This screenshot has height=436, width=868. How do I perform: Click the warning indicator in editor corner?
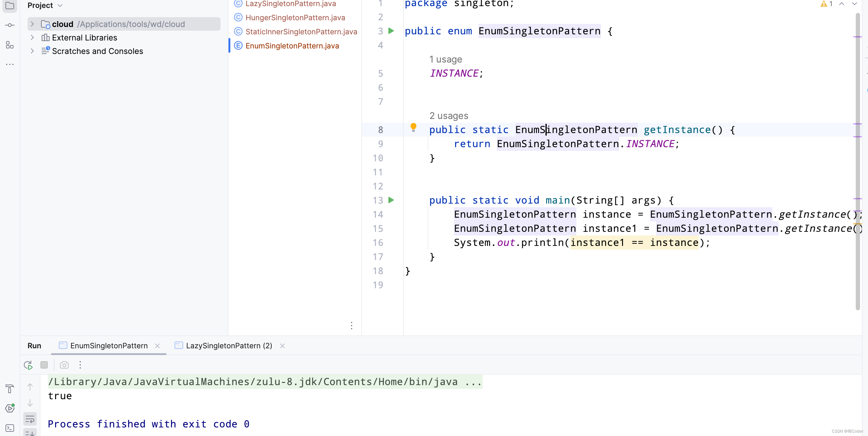click(x=826, y=4)
